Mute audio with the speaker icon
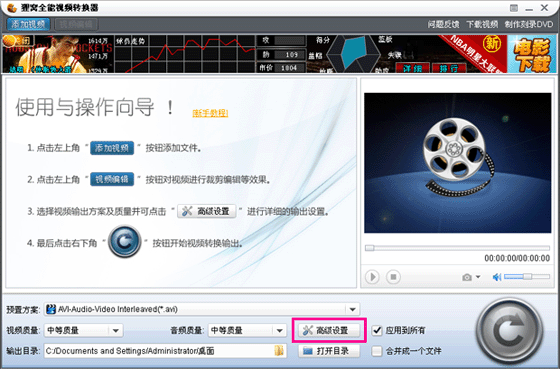 point(497,277)
